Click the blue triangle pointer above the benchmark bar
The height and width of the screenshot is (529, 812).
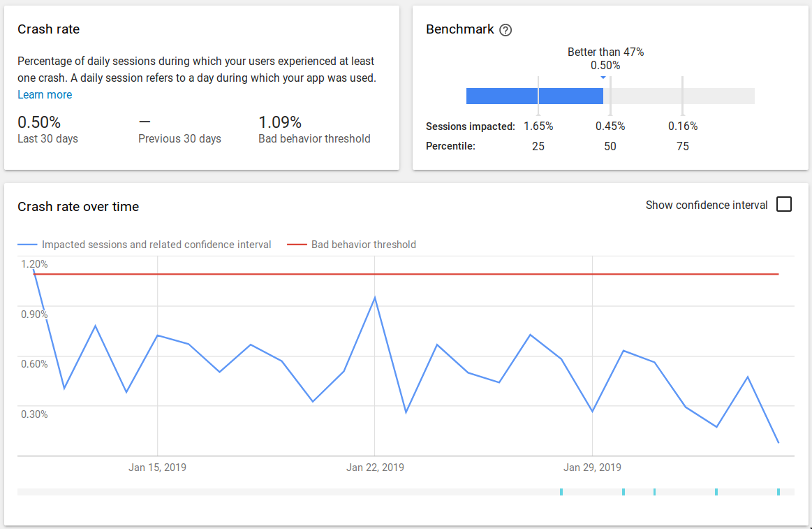click(x=603, y=78)
